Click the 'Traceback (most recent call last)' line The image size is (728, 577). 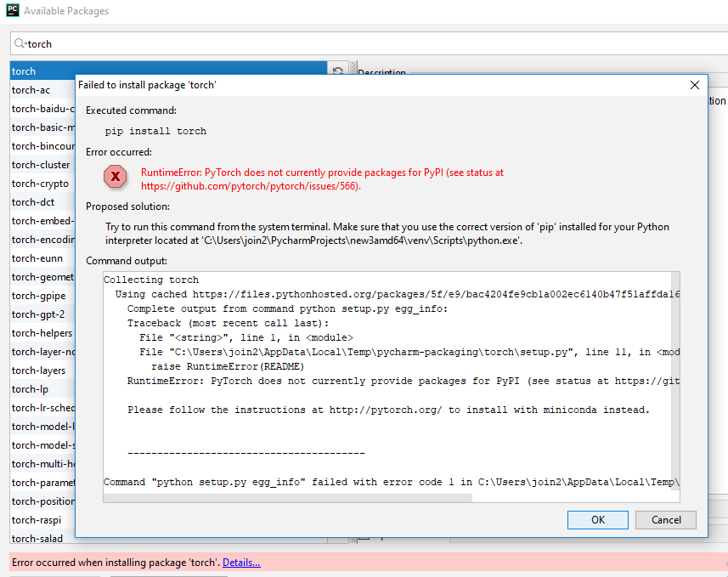click(x=228, y=323)
